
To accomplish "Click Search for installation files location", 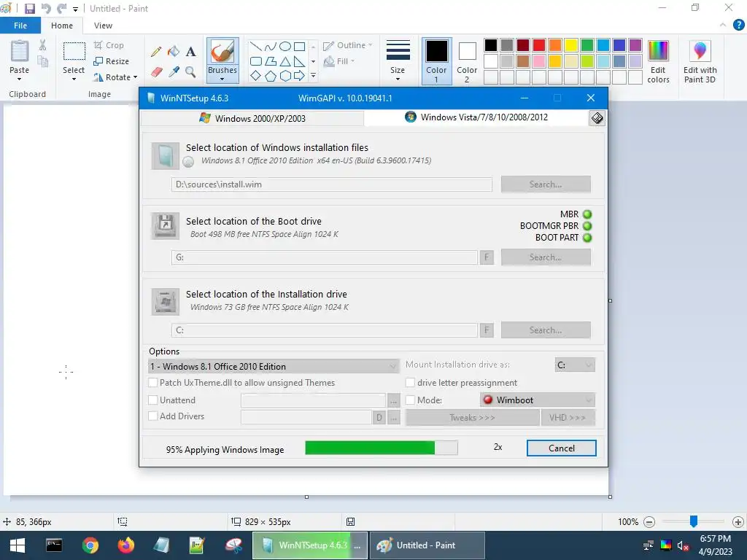I will point(546,184).
